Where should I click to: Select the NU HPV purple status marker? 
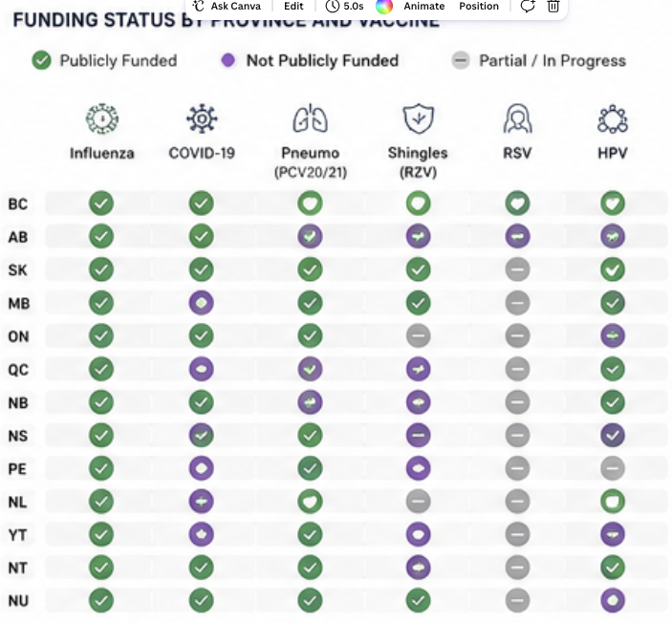pos(613,600)
